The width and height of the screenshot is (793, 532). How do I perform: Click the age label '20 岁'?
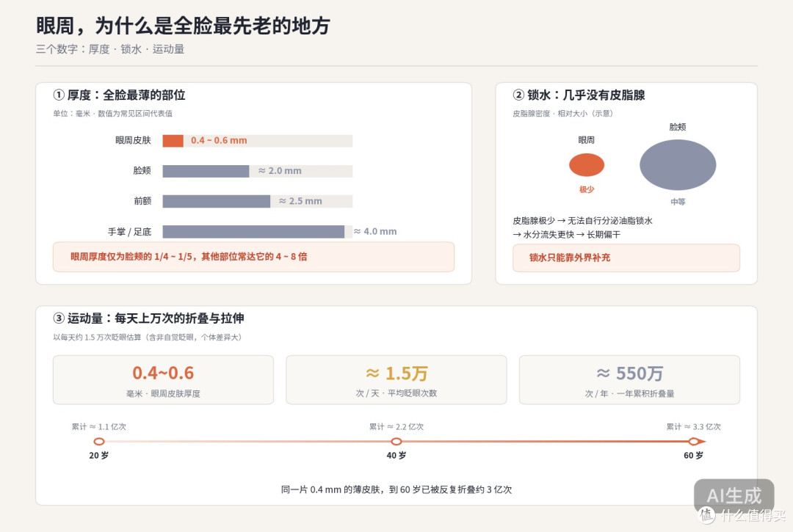click(x=99, y=455)
